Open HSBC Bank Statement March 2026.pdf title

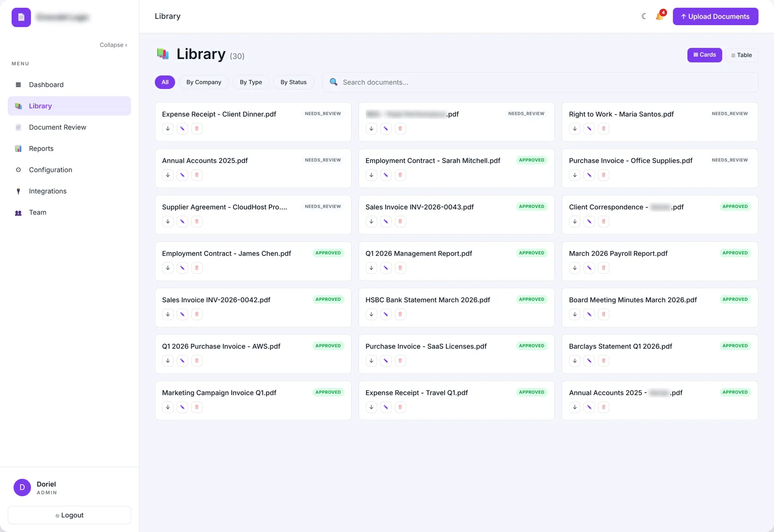[x=428, y=300]
